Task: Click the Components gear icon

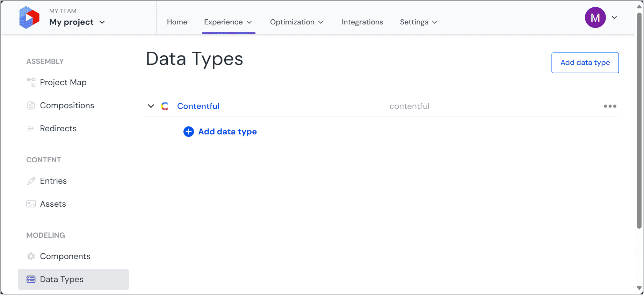Action: (31, 256)
